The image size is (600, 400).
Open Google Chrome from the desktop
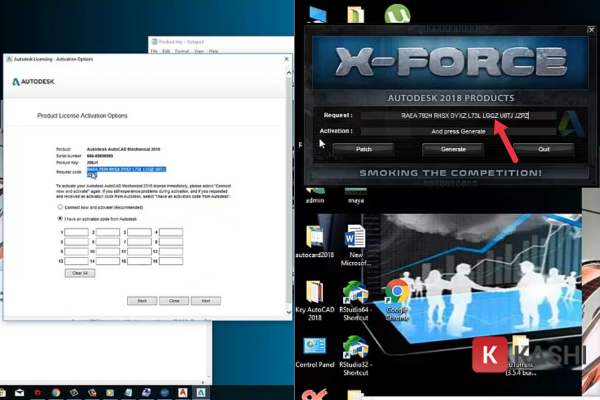[x=397, y=294]
